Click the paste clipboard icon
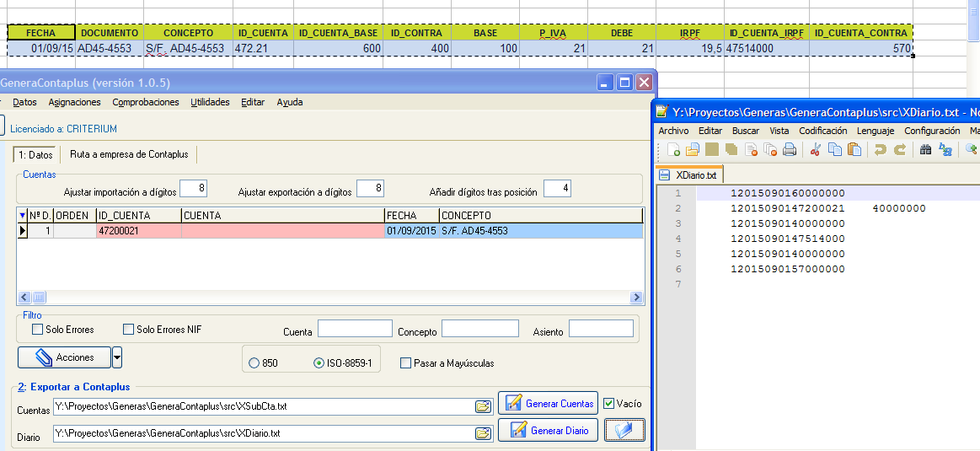Image resolution: width=980 pixels, height=451 pixels. click(854, 149)
